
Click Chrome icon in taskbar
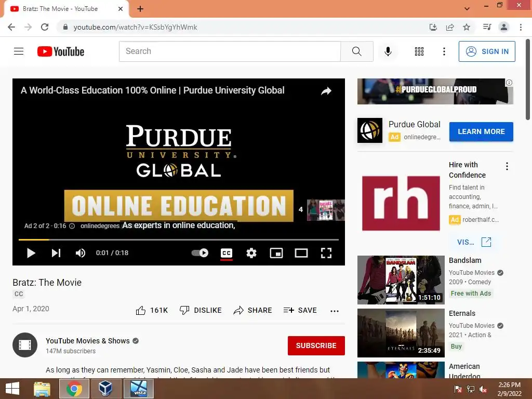pyautogui.click(x=74, y=389)
